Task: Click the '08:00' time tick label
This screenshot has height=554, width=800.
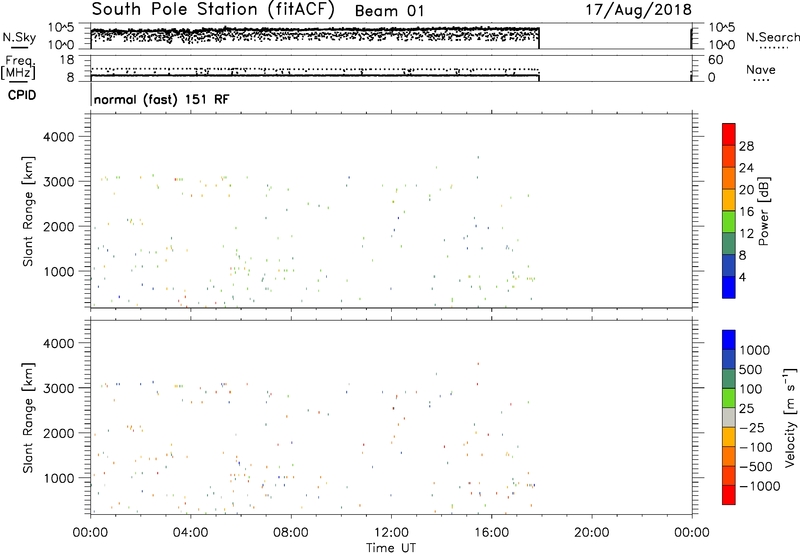Action: coord(290,533)
